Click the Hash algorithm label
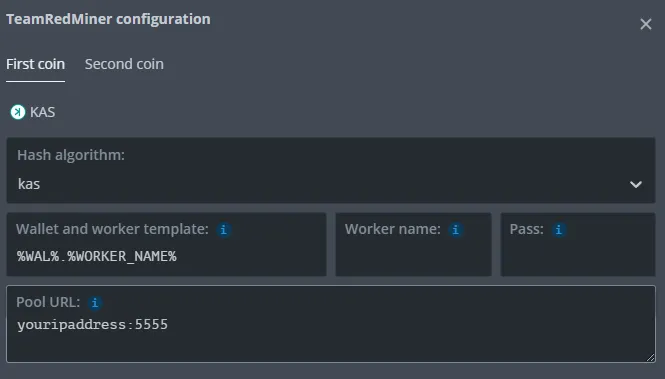 (71, 155)
